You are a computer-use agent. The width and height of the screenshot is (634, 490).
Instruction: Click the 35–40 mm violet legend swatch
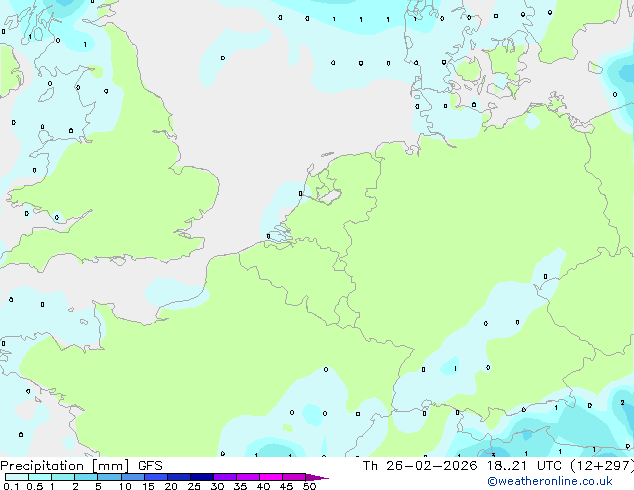(x=248, y=477)
